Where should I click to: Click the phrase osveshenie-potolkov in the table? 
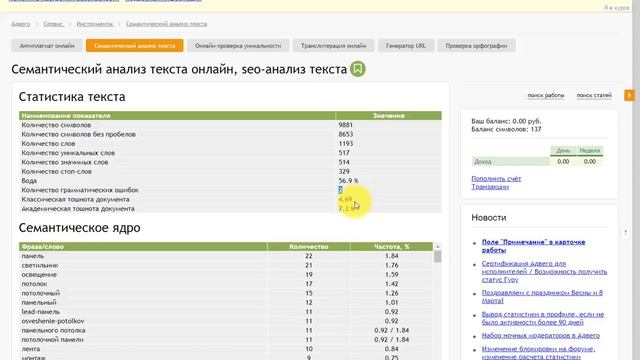pyautogui.click(x=53, y=321)
